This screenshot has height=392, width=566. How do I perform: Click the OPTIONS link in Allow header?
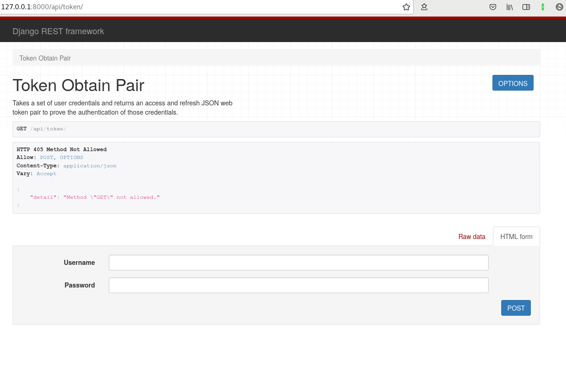71,158
